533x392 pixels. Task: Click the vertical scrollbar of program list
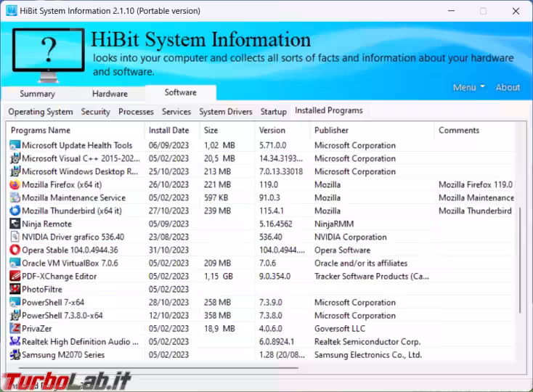tap(519, 261)
